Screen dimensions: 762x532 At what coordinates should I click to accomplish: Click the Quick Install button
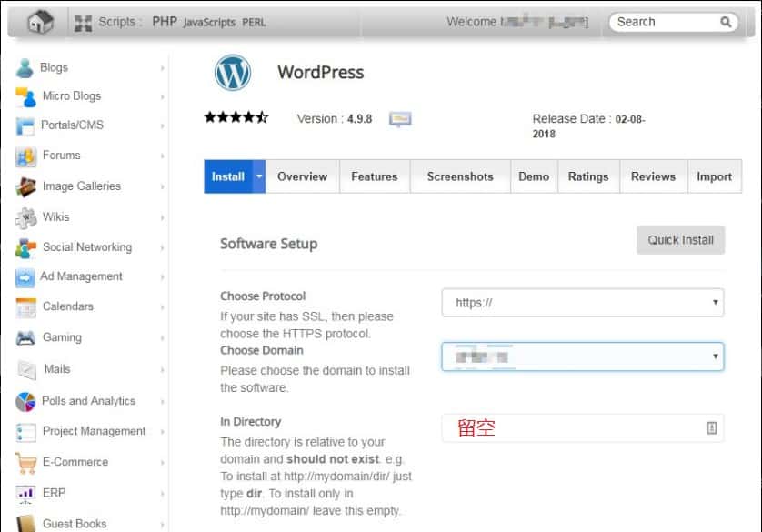click(x=680, y=240)
